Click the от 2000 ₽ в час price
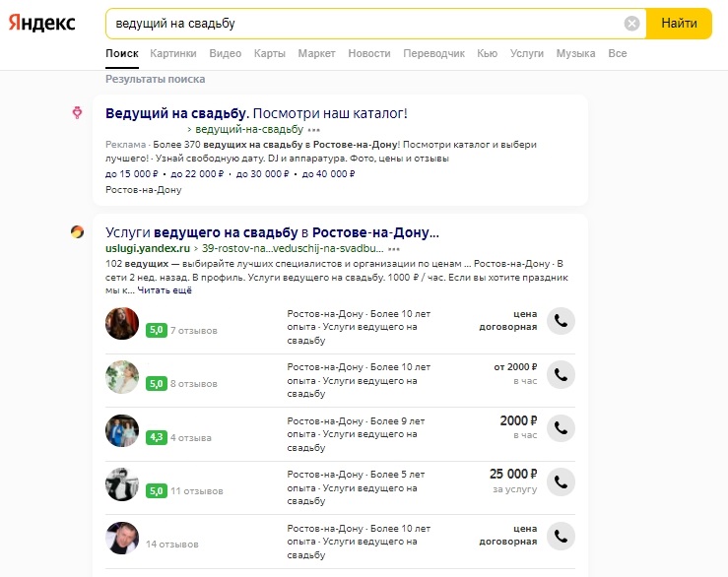This screenshot has height=577, width=728. (515, 374)
